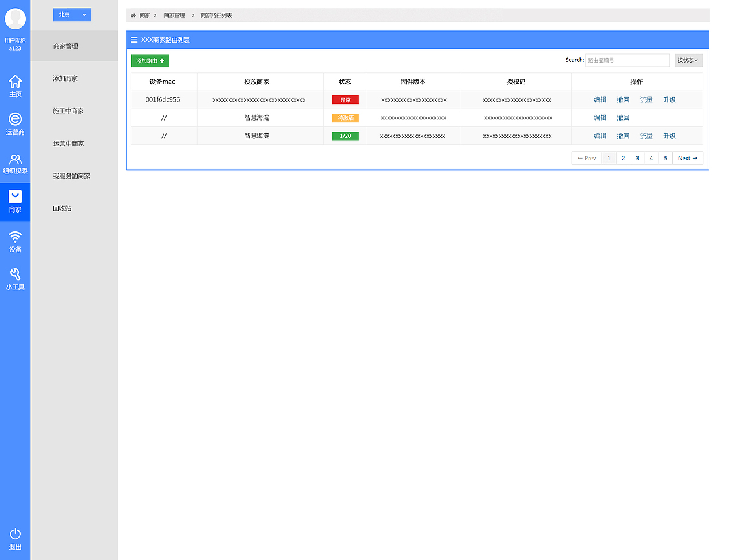Select 回收站 menu item

tap(62, 208)
